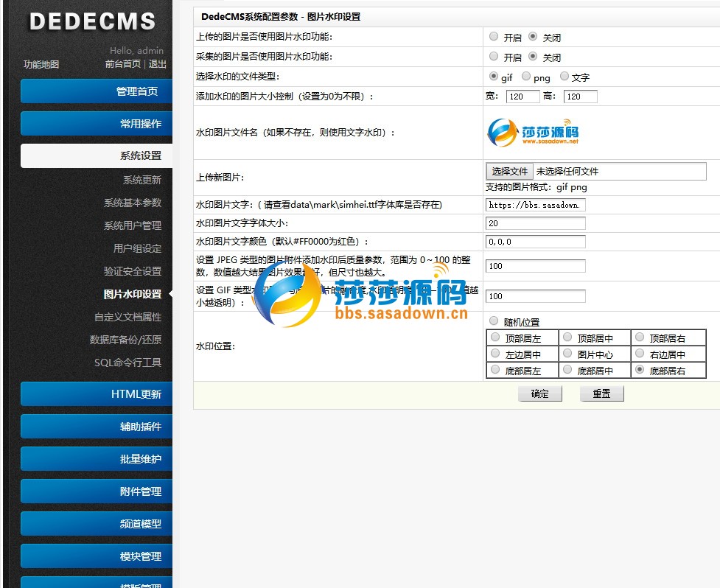This screenshot has height=588, width=720.
Task: Expand 频道模型 menu section
Action: 97,524
